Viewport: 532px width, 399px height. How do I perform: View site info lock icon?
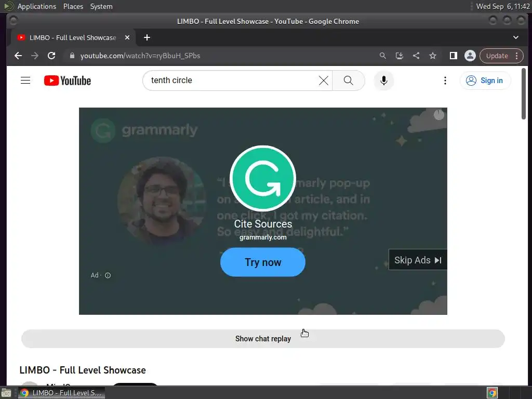pos(72,56)
